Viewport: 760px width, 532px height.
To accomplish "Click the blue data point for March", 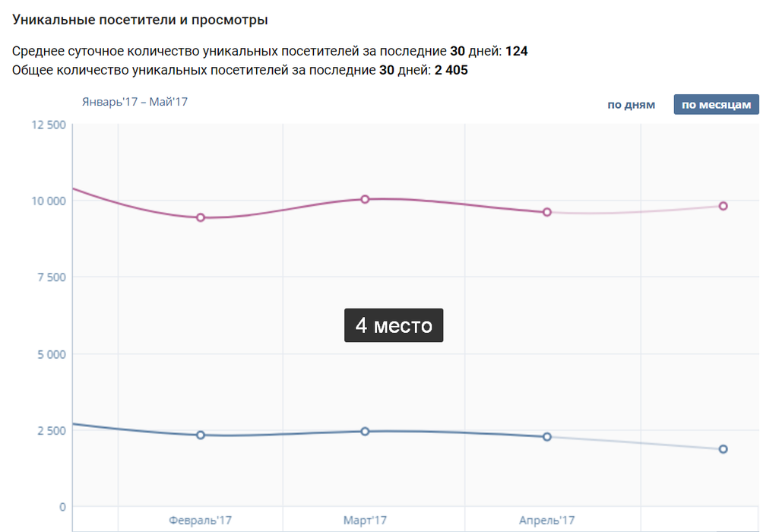I will pos(365,431).
